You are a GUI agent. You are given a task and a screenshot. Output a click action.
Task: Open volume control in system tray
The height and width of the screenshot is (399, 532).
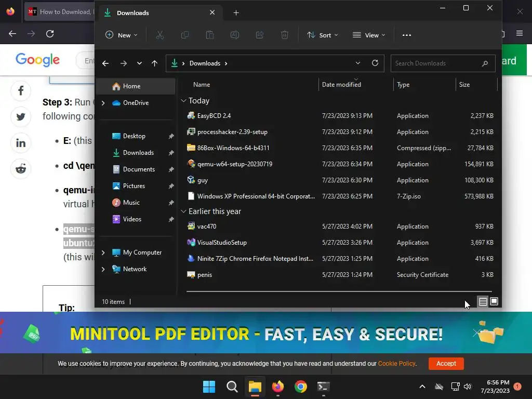[x=468, y=387]
